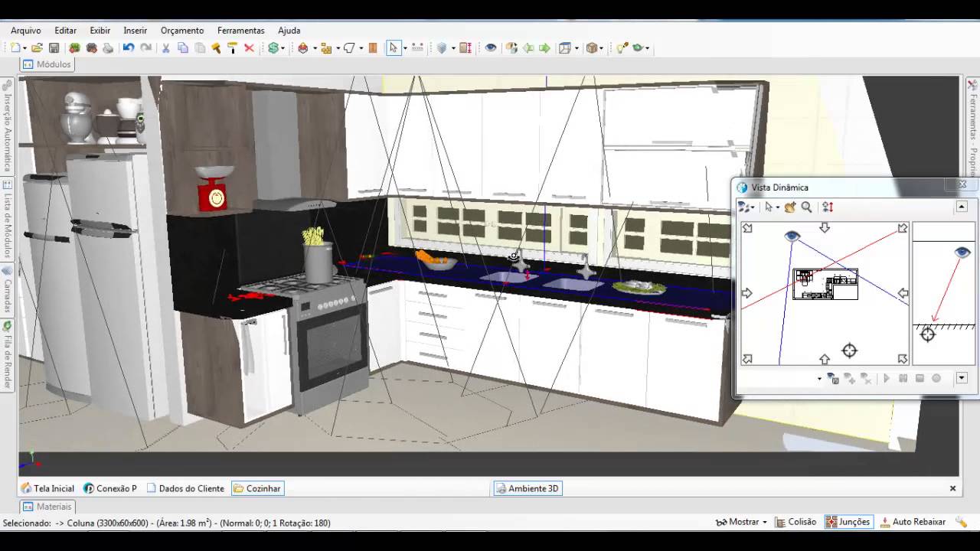
Task: Select the paint roller tool
Action: pyautogui.click(x=232, y=47)
